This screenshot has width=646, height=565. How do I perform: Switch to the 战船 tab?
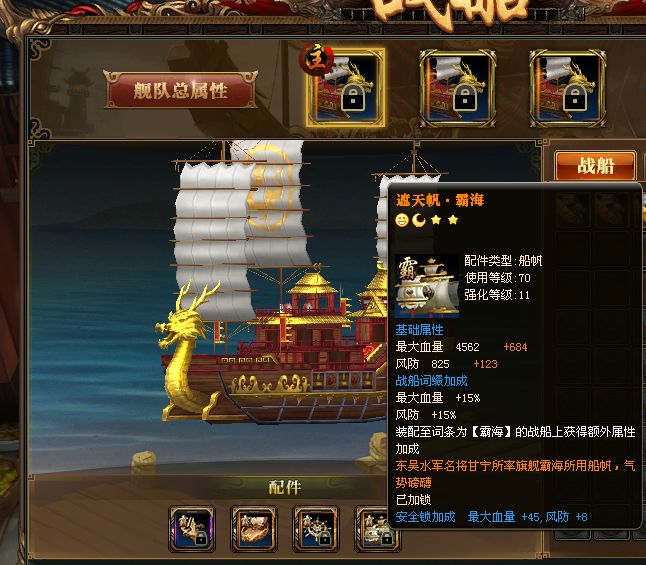(595, 166)
